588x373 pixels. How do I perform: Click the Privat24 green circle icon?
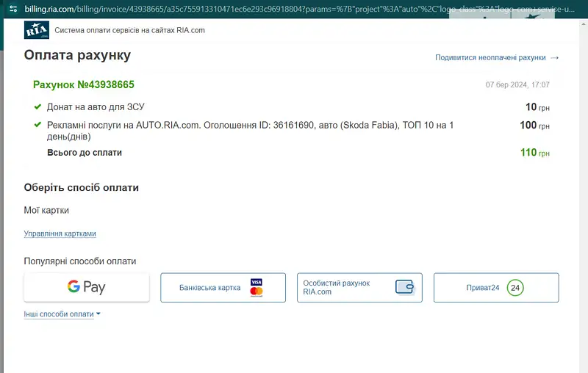pyautogui.click(x=515, y=288)
